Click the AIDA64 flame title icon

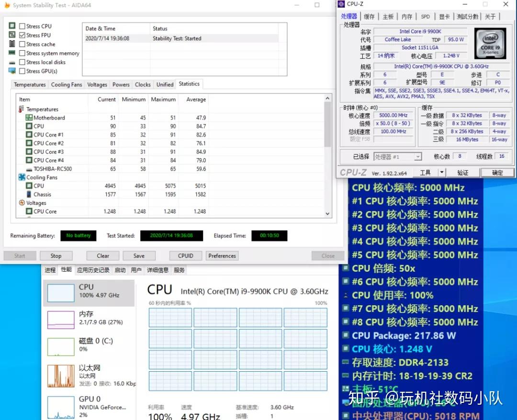(7, 5)
